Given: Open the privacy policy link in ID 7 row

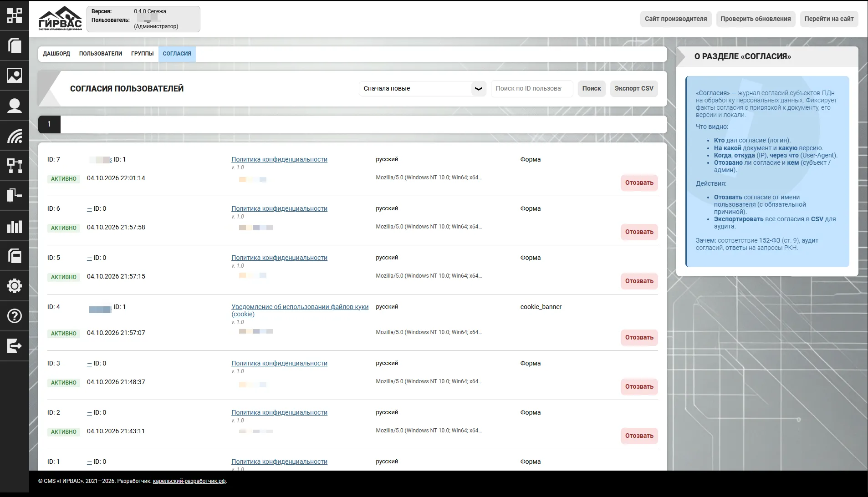Looking at the screenshot, I should pos(279,159).
